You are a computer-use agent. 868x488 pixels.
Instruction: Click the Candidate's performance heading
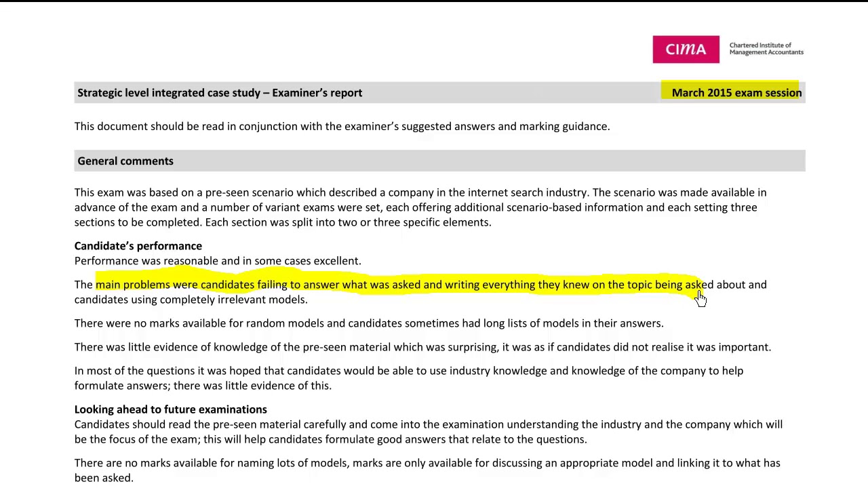click(138, 246)
